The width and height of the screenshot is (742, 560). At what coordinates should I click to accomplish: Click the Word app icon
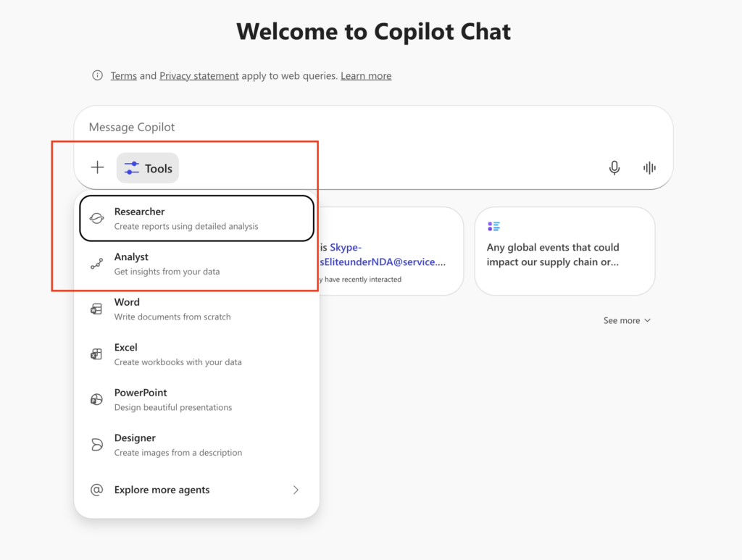click(96, 309)
